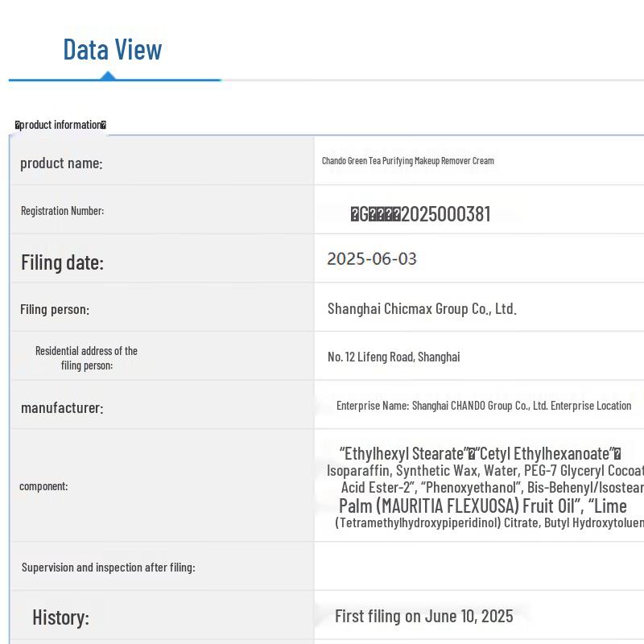Select 'First filing on June 10, 2025'
Image resolution: width=644 pixels, height=644 pixels.
coord(424,616)
